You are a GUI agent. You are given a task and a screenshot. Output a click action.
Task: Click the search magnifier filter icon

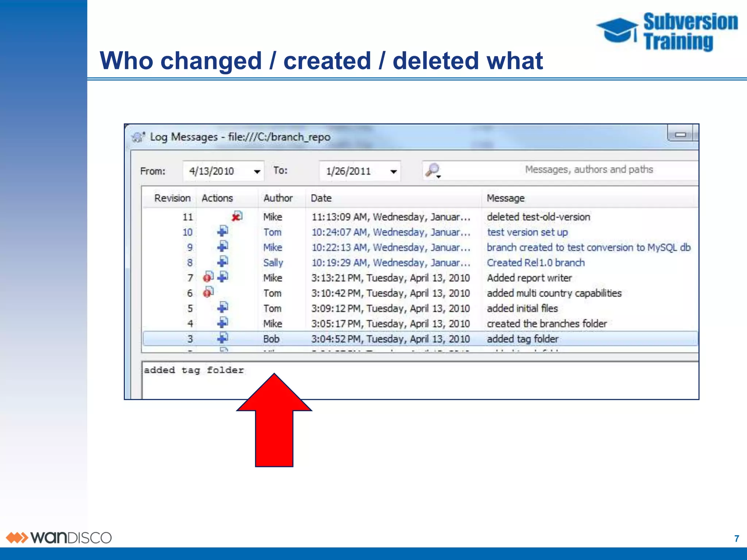click(433, 170)
